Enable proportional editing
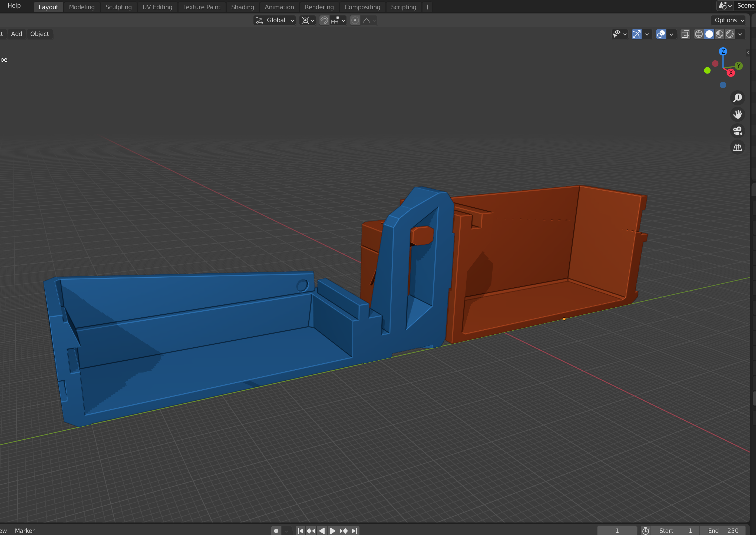The image size is (756, 535). 355,20
